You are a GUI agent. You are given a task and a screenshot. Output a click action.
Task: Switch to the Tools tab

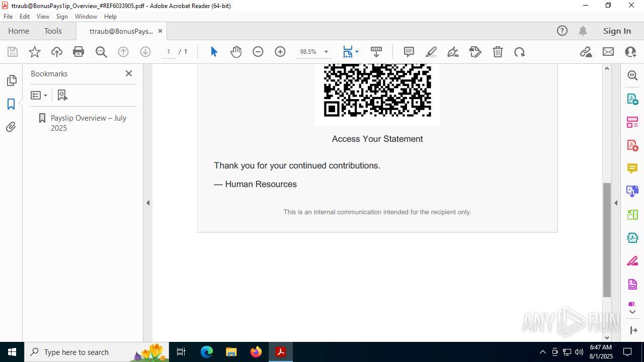pos(53,31)
